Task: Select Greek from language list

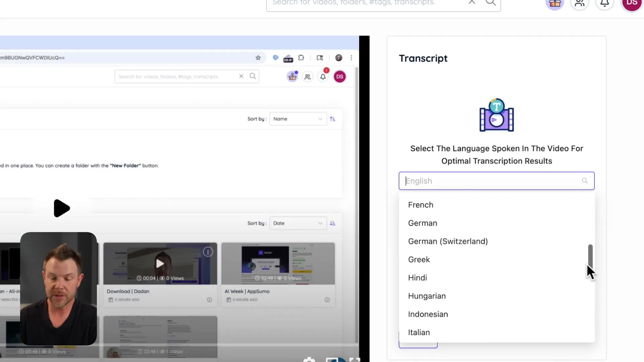Action: (496, 259)
